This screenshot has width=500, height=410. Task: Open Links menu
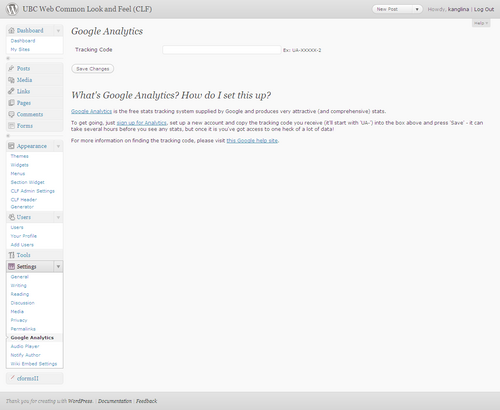point(23,91)
